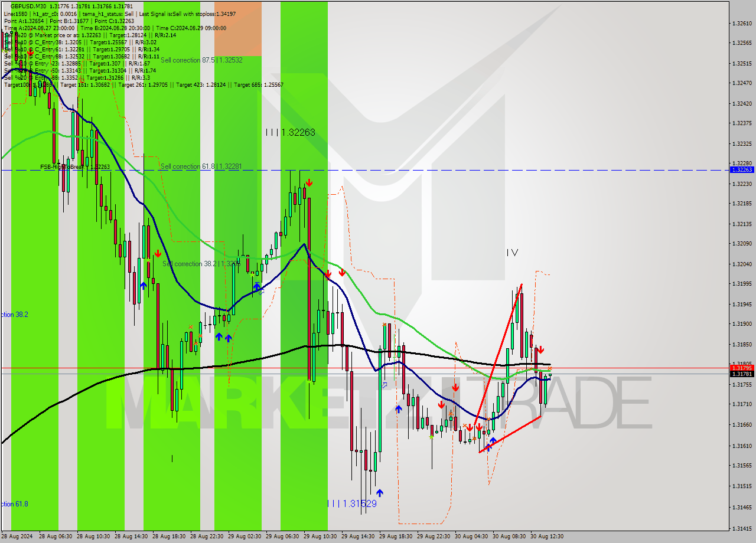Click the '28 Aug 10:30' time axis label

94,537
